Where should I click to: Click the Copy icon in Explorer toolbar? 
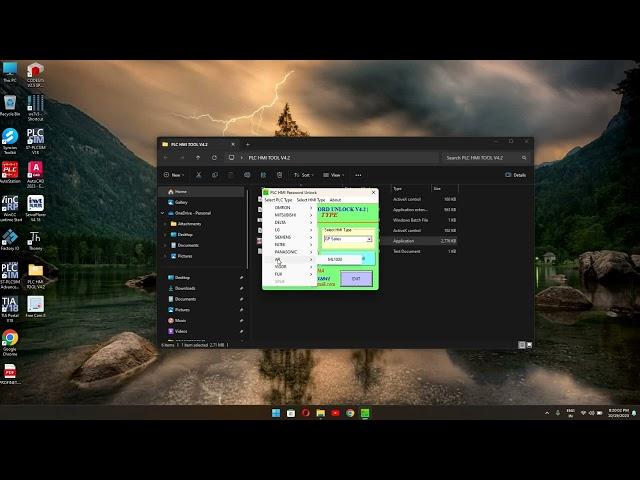tap(215, 175)
